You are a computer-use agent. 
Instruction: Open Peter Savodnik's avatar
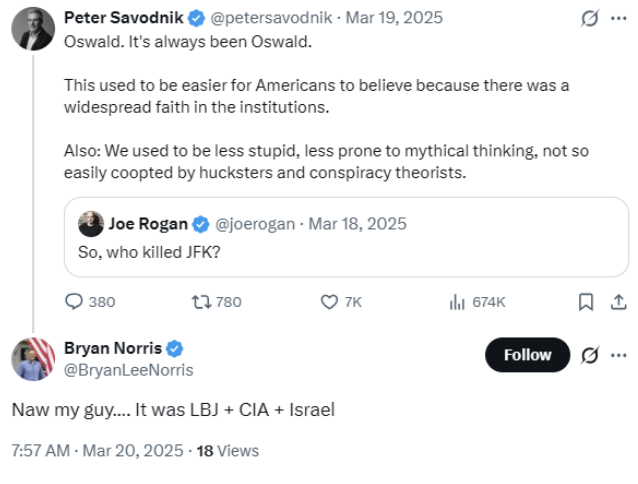[33, 28]
